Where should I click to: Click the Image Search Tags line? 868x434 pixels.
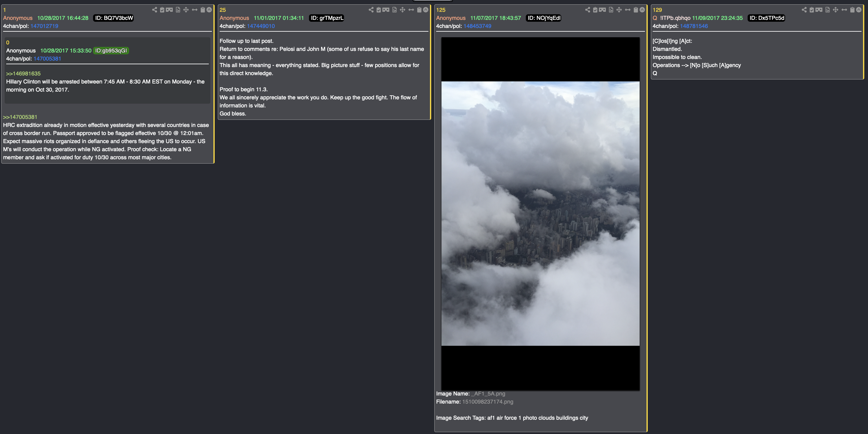click(x=512, y=418)
